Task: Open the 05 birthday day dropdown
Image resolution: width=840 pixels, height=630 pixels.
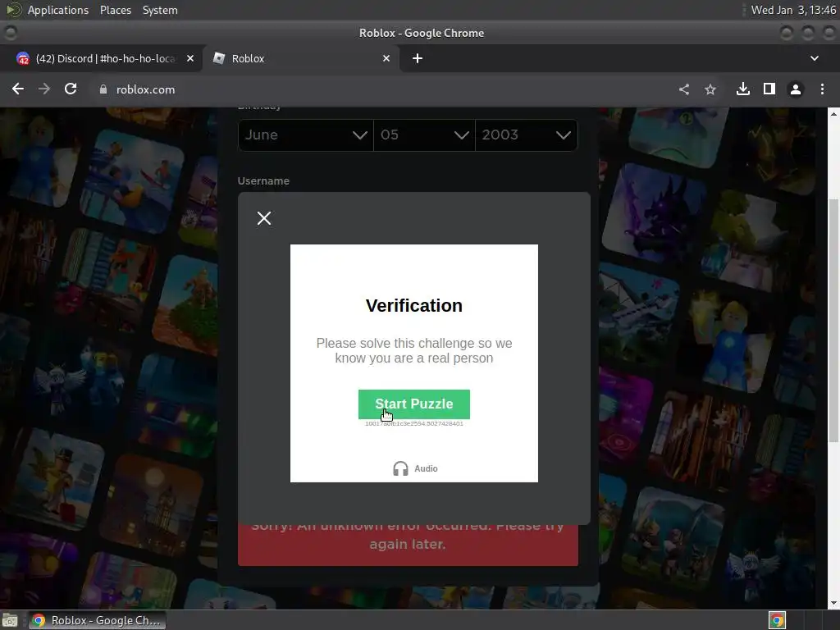Action: point(424,135)
